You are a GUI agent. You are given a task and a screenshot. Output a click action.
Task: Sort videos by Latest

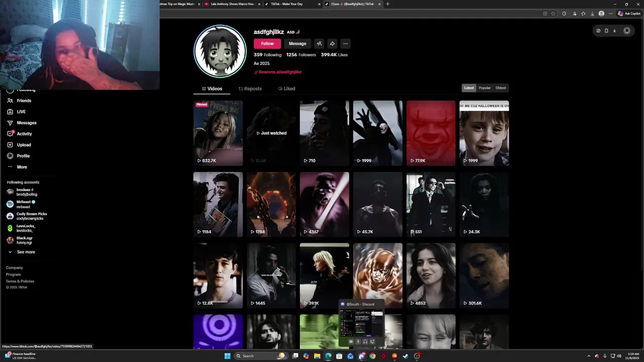[469, 88]
